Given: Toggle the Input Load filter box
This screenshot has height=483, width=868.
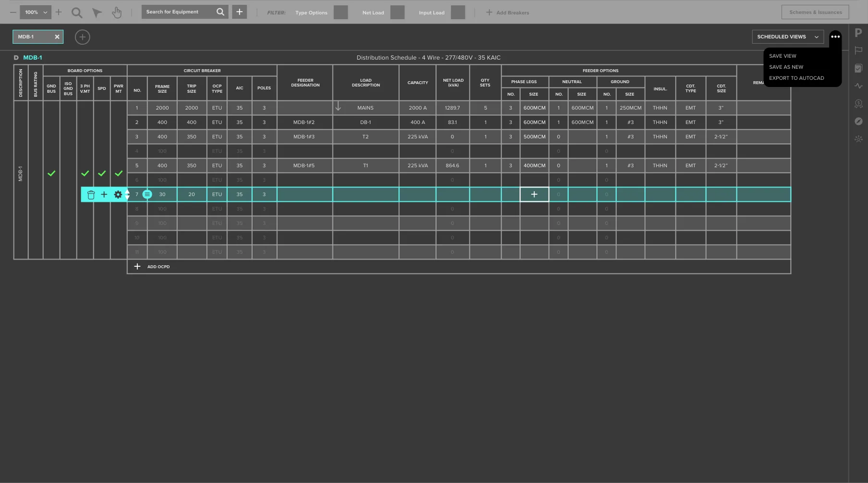Looking at the screenshot, I should point(458,12).
